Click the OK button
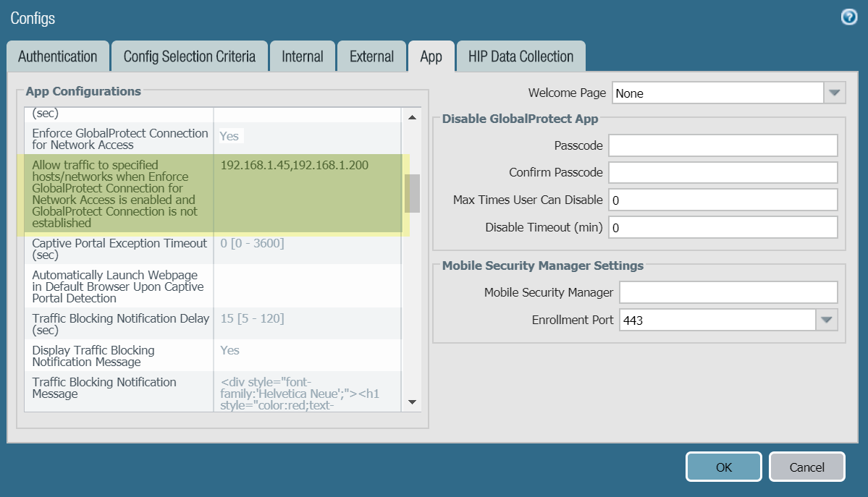The height and width of the screenshot is (497, 868). point(723,467)
